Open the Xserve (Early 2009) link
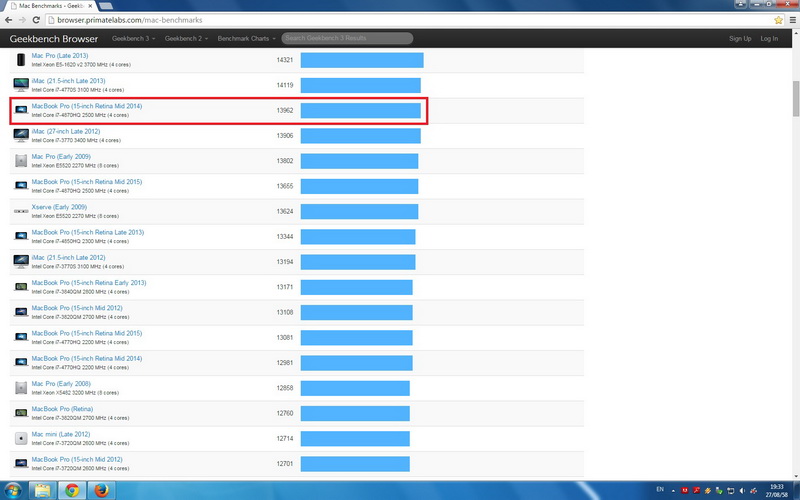 [59, 207]
